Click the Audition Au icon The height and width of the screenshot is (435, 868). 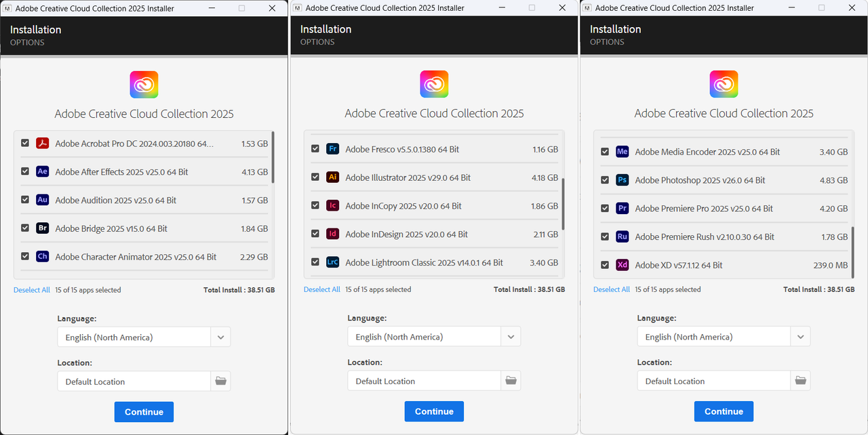point(43,201)
